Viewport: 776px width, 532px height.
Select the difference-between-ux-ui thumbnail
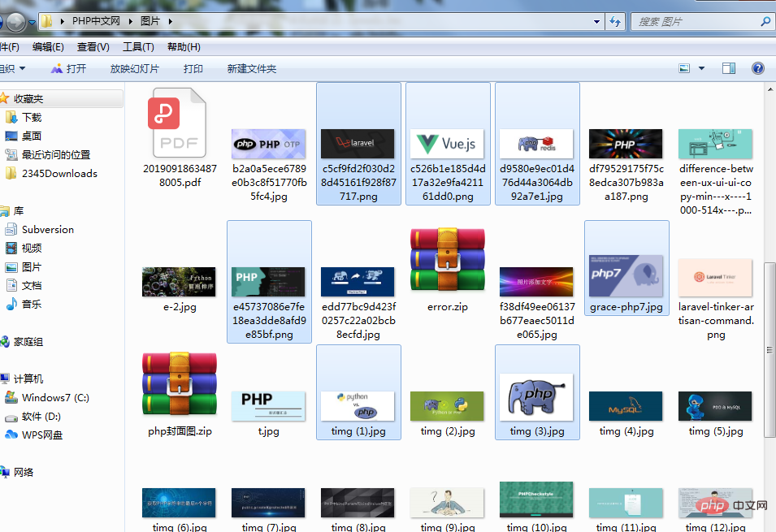click(x=715, y=144)
